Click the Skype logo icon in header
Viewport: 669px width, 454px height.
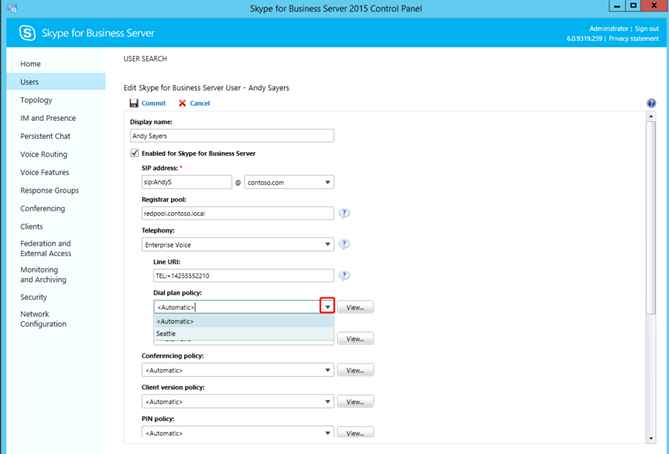coord(27,33)
